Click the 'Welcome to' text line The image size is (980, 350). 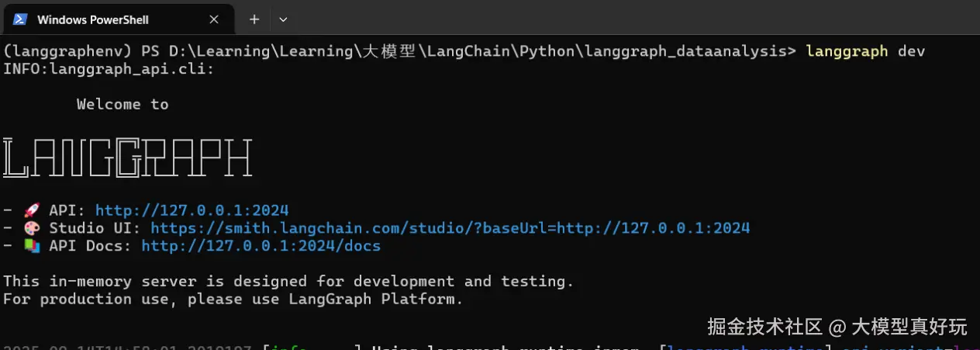tap(122, 105)
